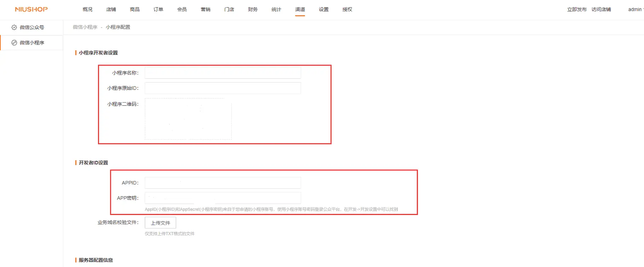Screen dimensions: 644x267
Task: Open the 概况 overview menu
Action: click(x=87, y=10)
